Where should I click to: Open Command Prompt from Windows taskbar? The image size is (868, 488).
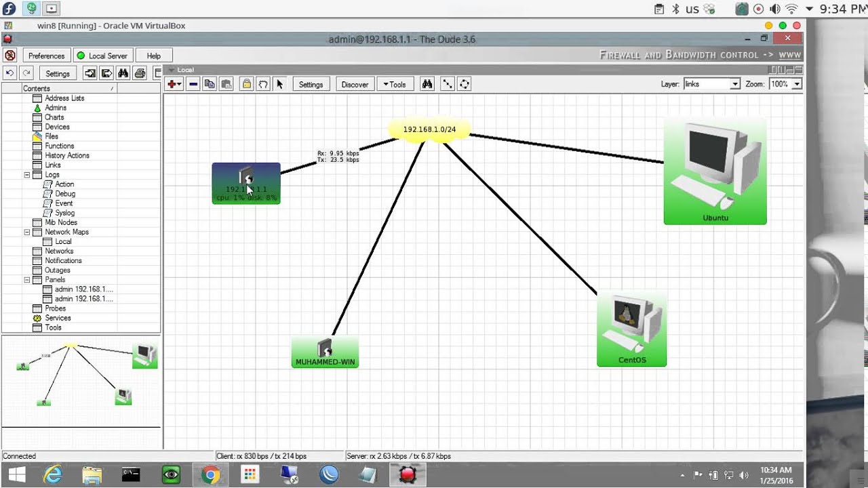coord(131,474)
